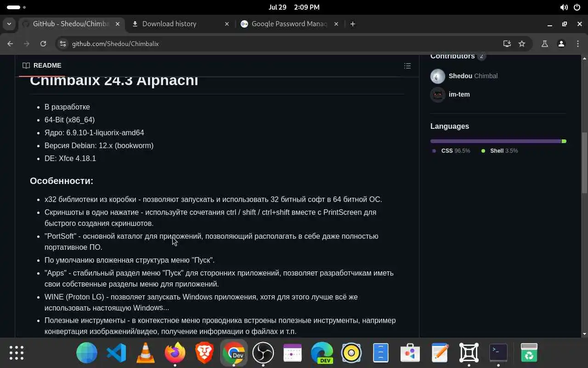Open the Contributors heading link
This screenshot has width=588, height=368.
[x=458, y=56]
